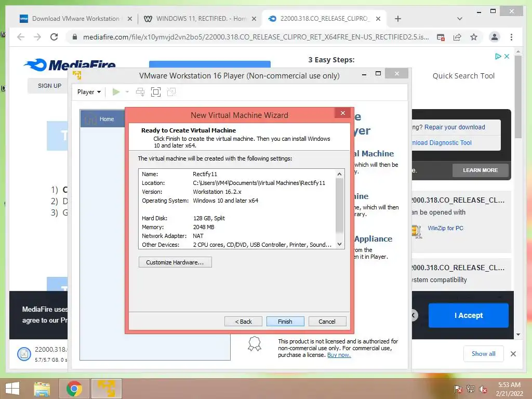This screenshot has width=532, height=399.
Task: Close the WINDOWS 11, RECTIFIED tab
Action: (x=254, y=19)
